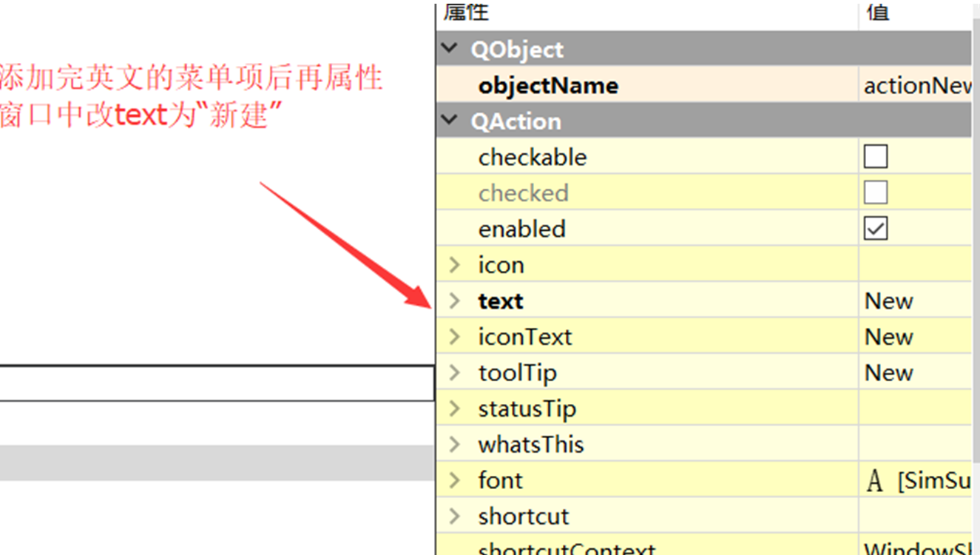Expand the statusTip property chevron

[455, 408]
